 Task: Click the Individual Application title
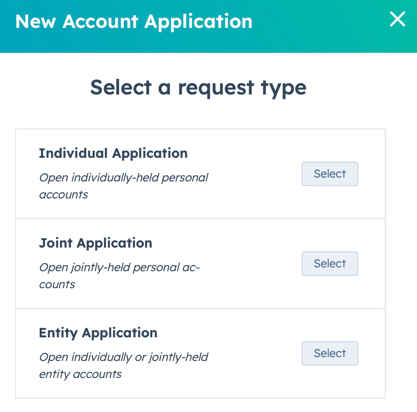click(113, 153)
